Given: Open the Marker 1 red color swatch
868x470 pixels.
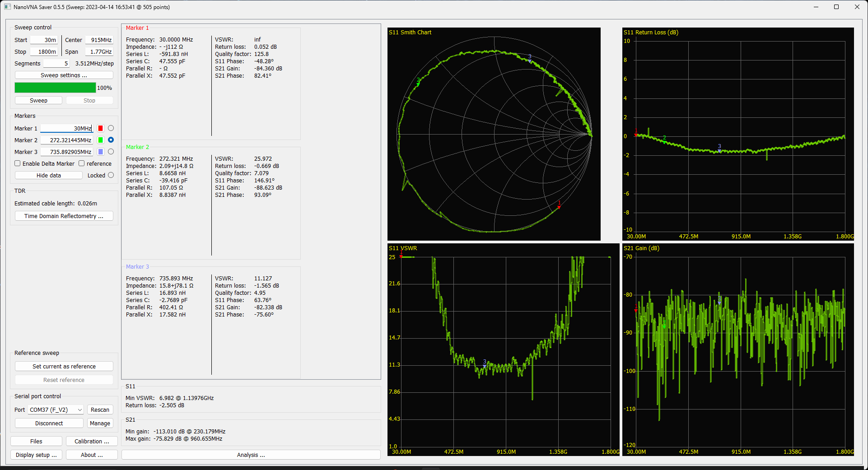Looking at the screenshot, I should coord(101,128).
